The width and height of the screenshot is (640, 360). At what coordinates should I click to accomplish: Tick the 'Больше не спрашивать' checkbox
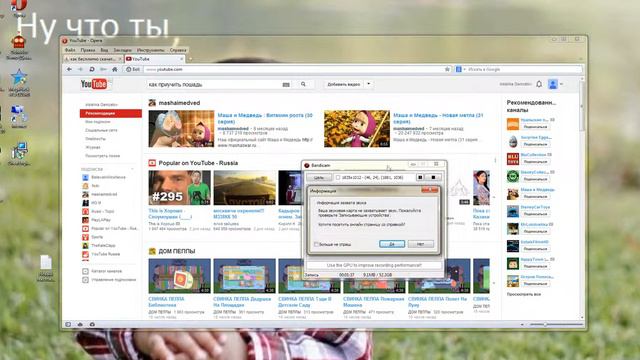316,244
